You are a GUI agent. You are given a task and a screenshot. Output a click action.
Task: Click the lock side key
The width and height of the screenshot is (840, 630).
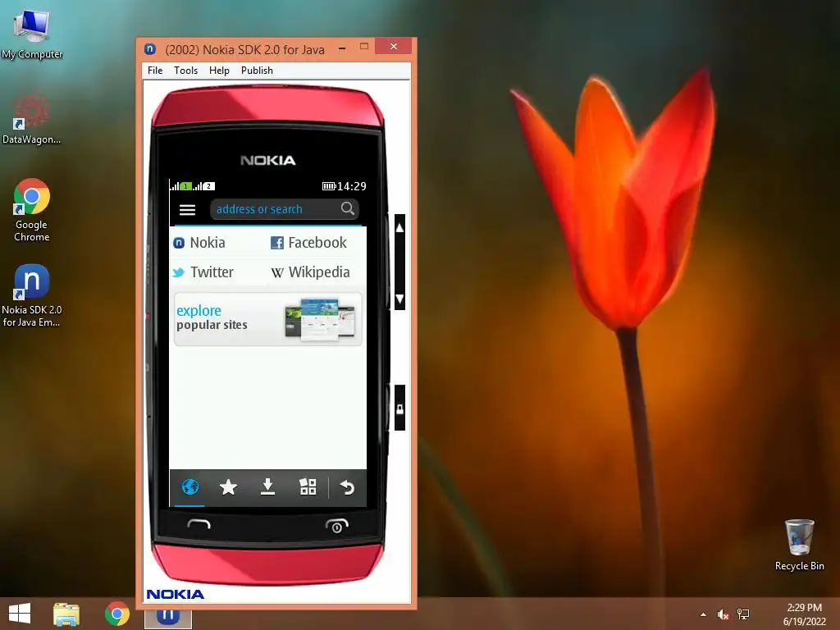click(399, 409)
